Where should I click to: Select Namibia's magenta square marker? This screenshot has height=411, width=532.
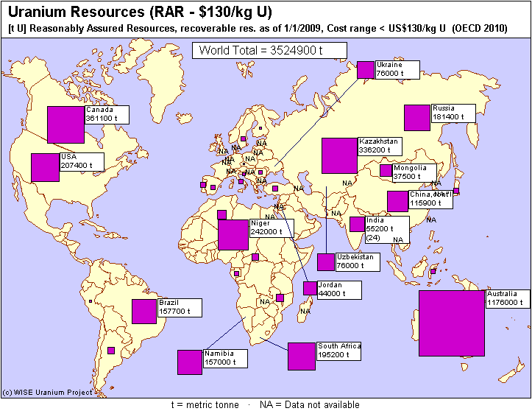coord(190,362)
